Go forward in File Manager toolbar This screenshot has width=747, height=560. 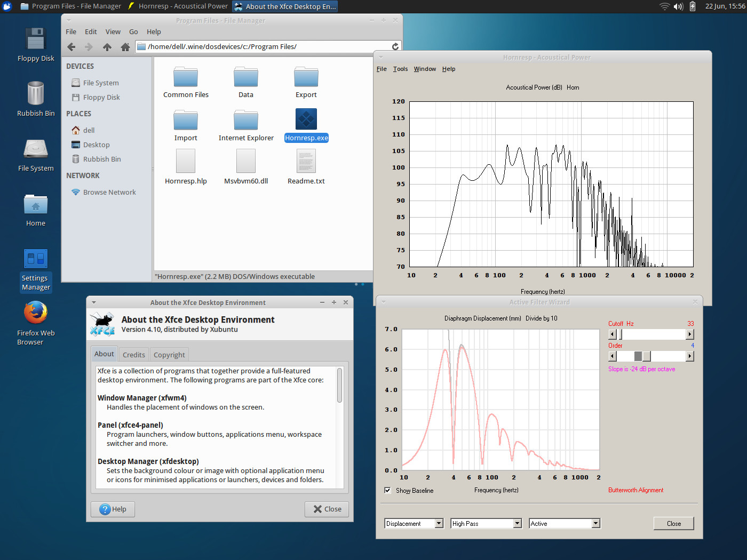tap(89, 47)
